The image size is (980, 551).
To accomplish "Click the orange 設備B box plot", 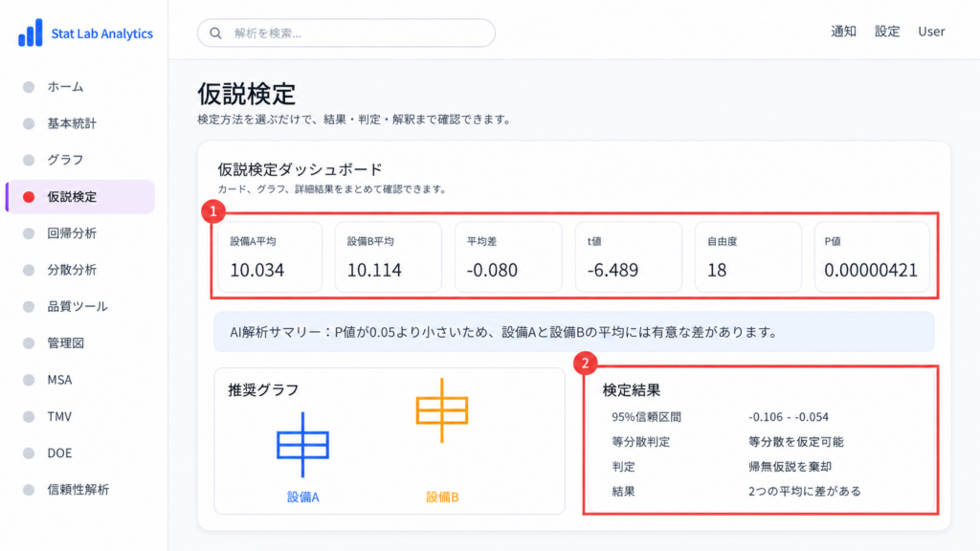I will click(x=442, y=410).
